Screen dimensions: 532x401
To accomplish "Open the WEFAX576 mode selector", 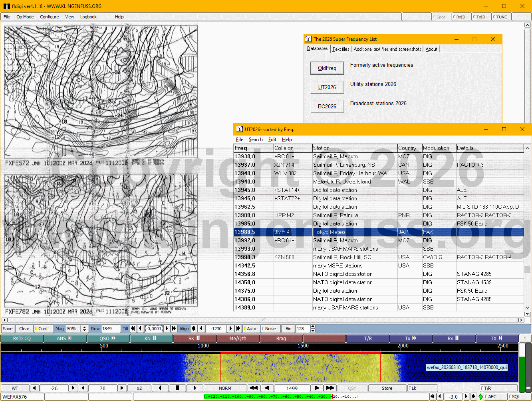I will [22, 397].
